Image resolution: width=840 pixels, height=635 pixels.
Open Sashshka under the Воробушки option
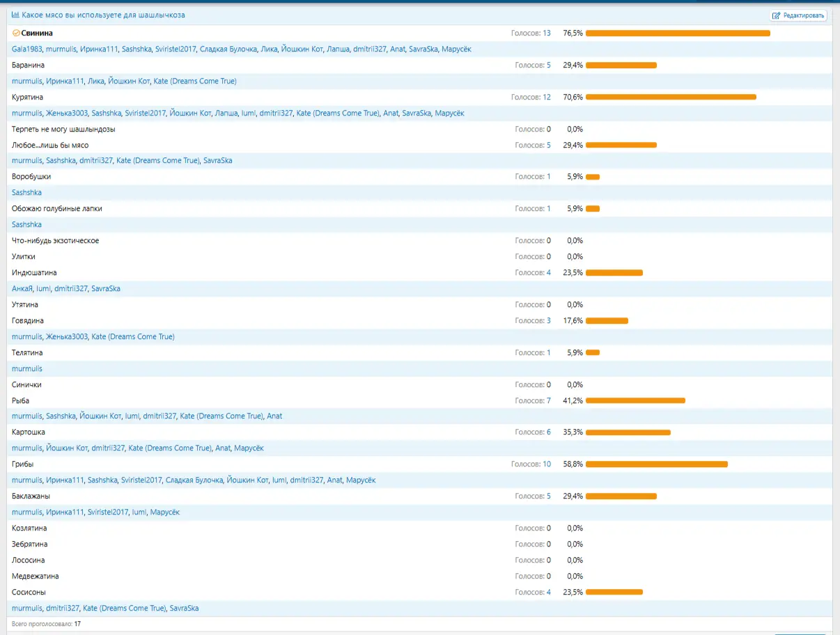coord(26,192)
